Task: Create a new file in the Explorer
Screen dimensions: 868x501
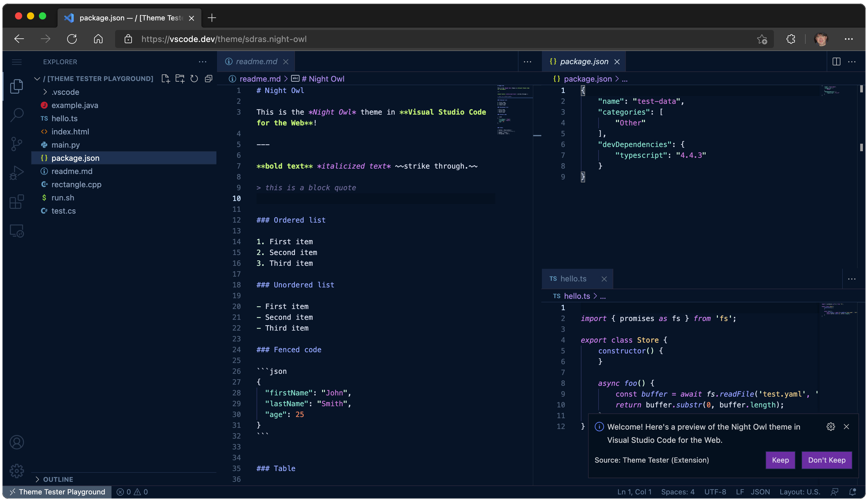Action: tap(165, 79)
